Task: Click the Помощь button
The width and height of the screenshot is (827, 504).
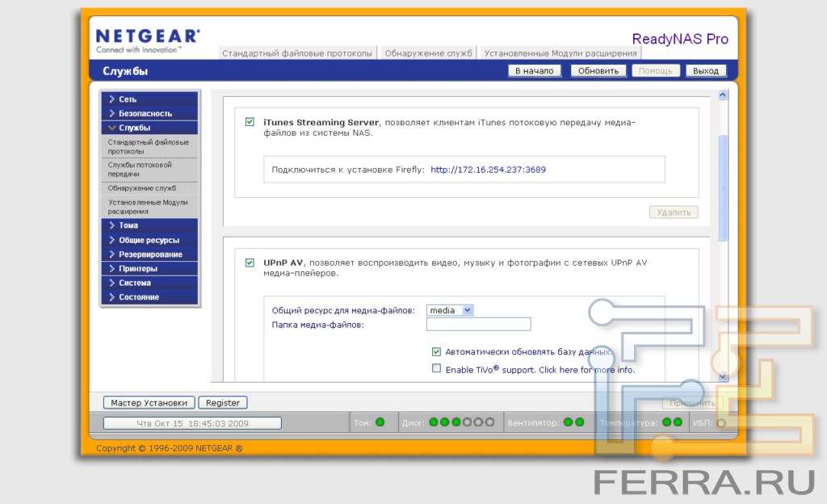Action: pyautogui.click(x=656, y=70)
